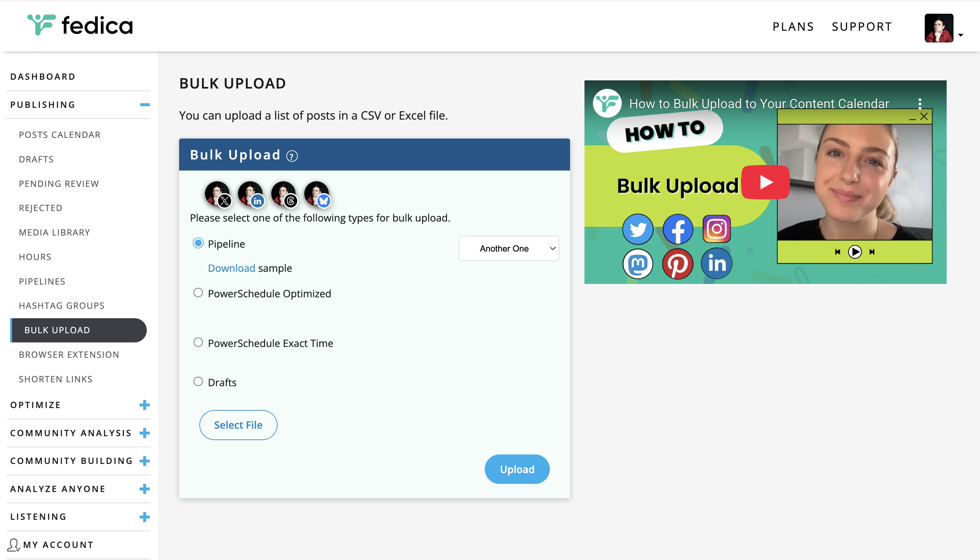Open the Plans page

coord(793,26)
